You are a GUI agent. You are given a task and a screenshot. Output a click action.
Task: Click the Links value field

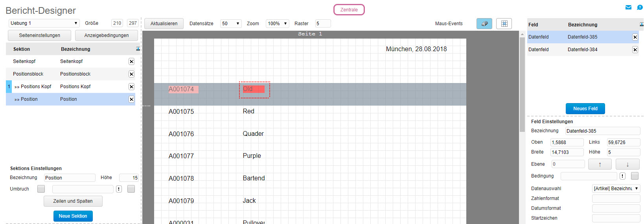coord(624,143)
